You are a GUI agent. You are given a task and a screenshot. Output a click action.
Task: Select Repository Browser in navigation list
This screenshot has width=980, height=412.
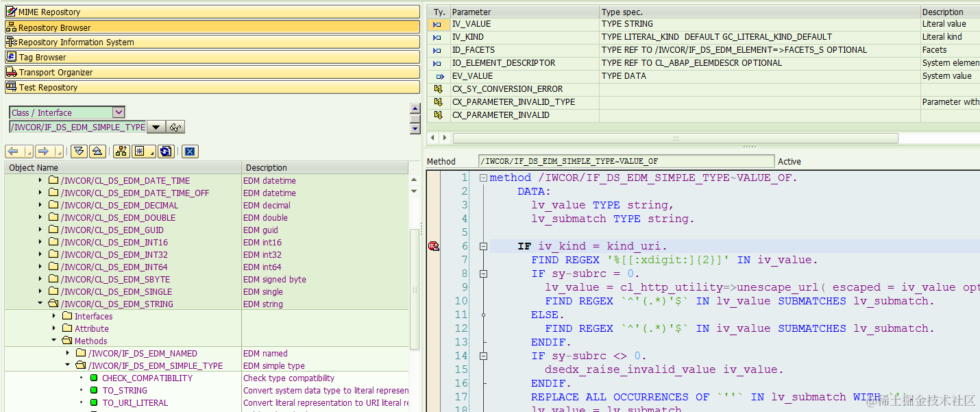point(212,27)
